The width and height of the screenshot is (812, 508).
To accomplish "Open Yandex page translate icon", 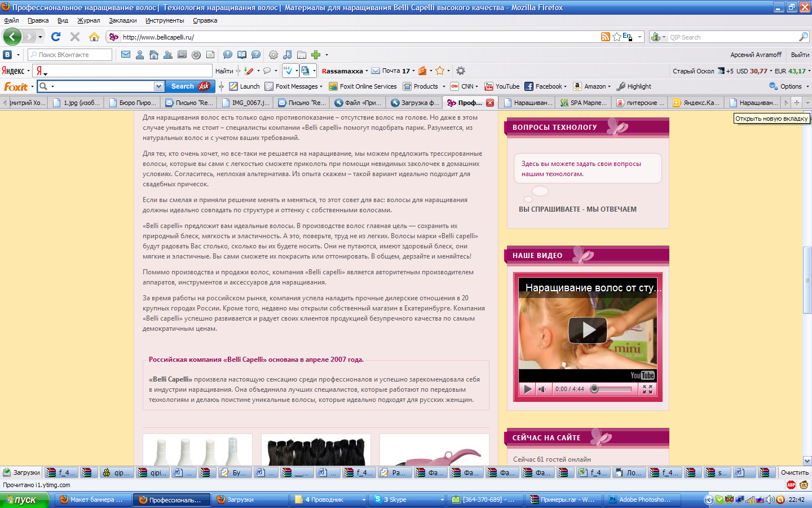I will pos(305,71).
